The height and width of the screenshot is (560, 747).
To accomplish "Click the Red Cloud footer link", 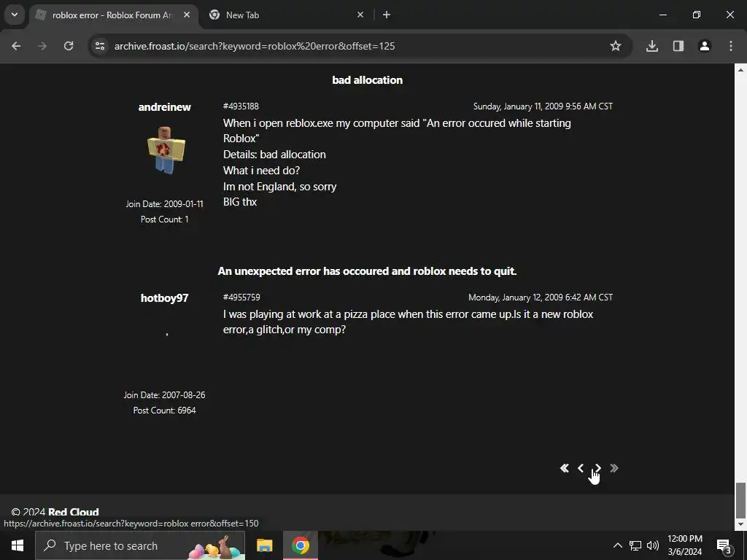I will (x=74, y=512).
